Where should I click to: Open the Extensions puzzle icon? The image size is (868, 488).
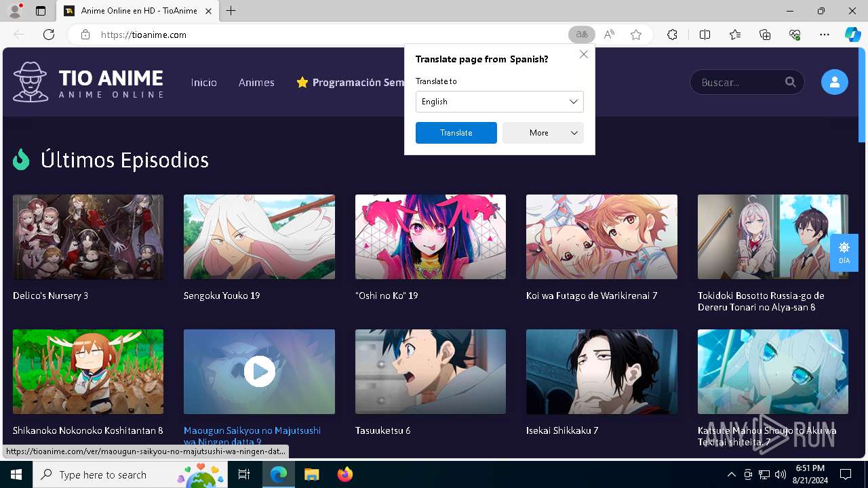(672, 35)
